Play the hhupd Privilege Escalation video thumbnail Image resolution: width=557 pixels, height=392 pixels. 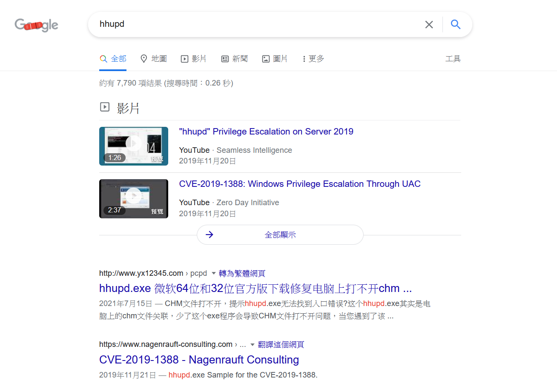coord(134,146)
